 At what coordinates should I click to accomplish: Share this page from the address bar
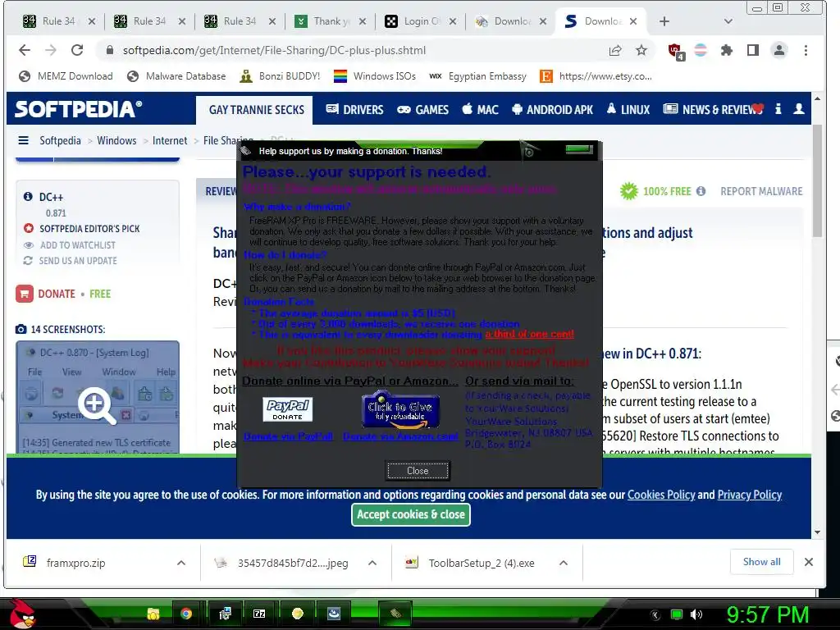(615, 50)
